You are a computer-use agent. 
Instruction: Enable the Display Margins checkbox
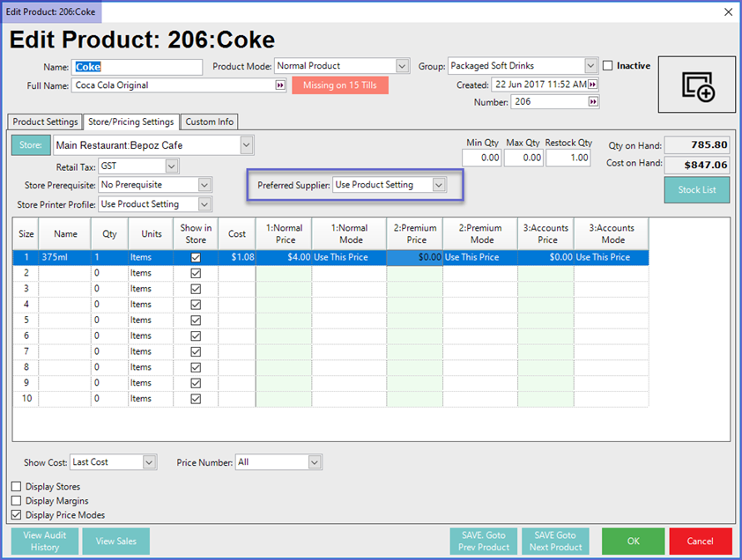tap(17, 501)
